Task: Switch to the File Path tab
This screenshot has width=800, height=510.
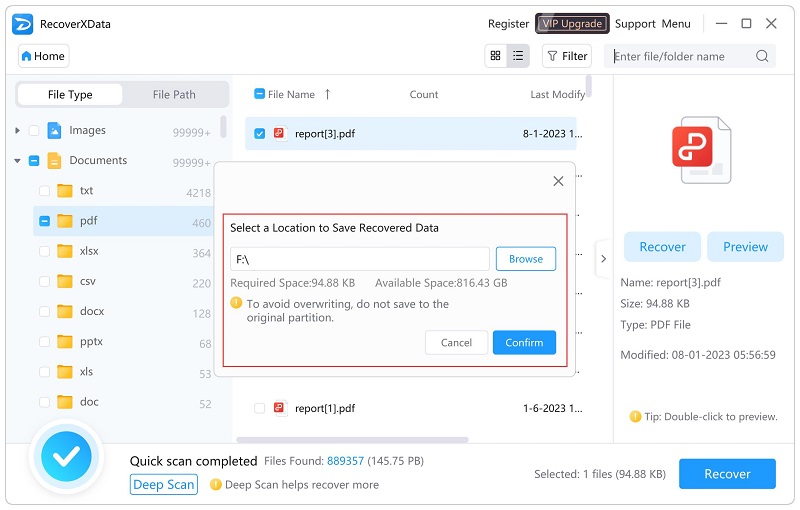Action: (x=174, y=95)
